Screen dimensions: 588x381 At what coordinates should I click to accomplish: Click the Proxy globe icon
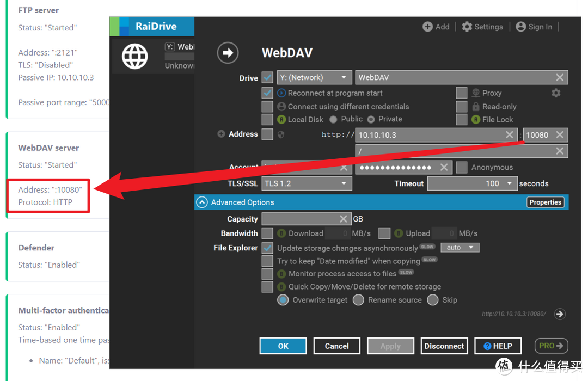[x=476, y=93]
